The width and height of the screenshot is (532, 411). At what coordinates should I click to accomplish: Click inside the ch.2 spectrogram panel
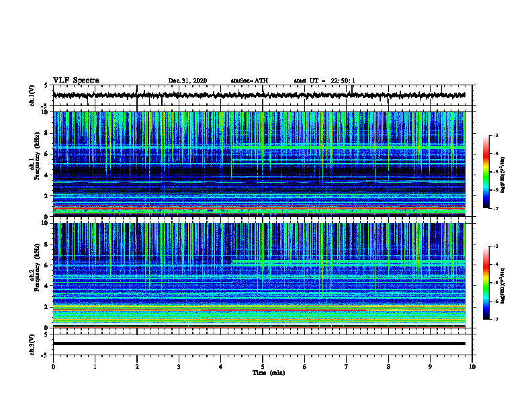point(259,275)
